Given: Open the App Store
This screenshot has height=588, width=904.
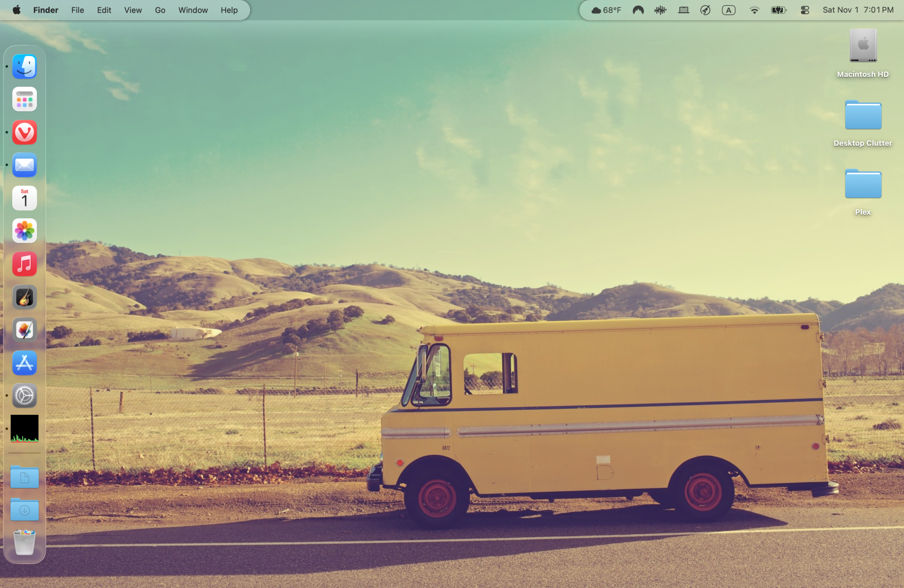Looking at the screenshot, I should (x=24, y=363).
